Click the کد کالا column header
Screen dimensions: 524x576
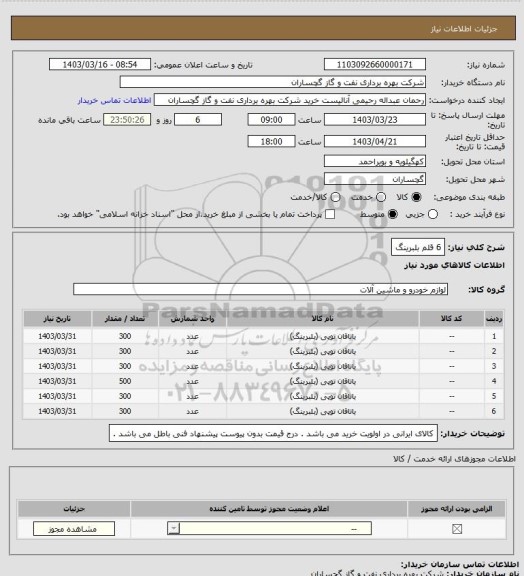[452, 319]
